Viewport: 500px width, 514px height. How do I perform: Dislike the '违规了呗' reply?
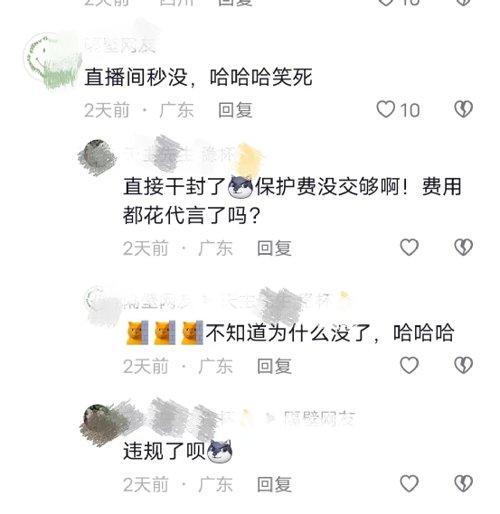click(x=464, y=484)
